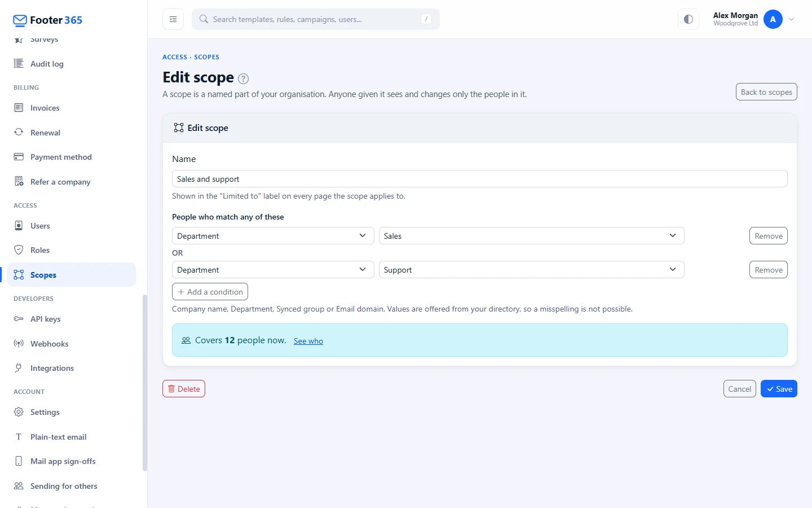Open the Scopes menu item
This screenshot has width=812, height=508.
coord(72,275)
